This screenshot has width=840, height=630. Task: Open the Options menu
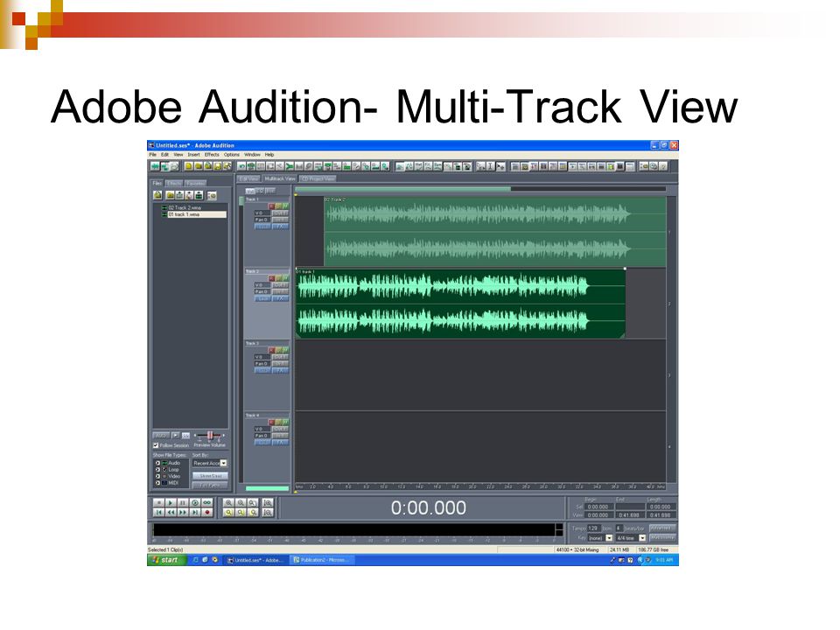tap(231, 154)
